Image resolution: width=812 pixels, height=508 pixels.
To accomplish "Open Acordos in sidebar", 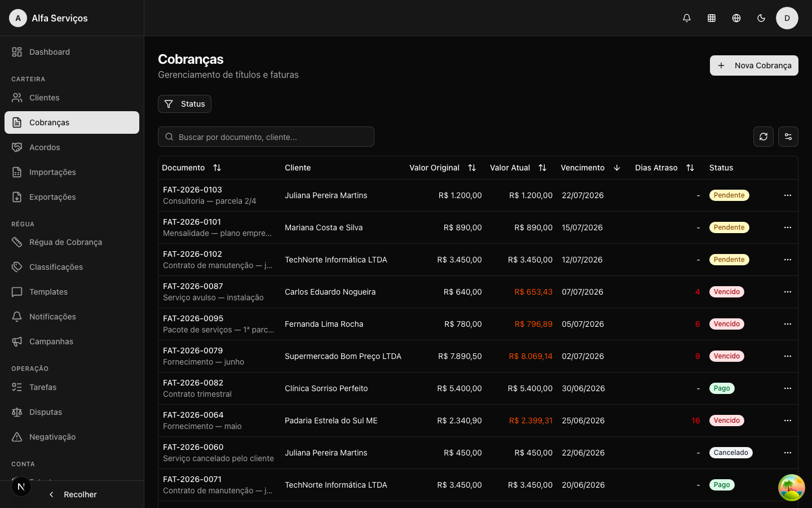I will click(x=72, y=147).
